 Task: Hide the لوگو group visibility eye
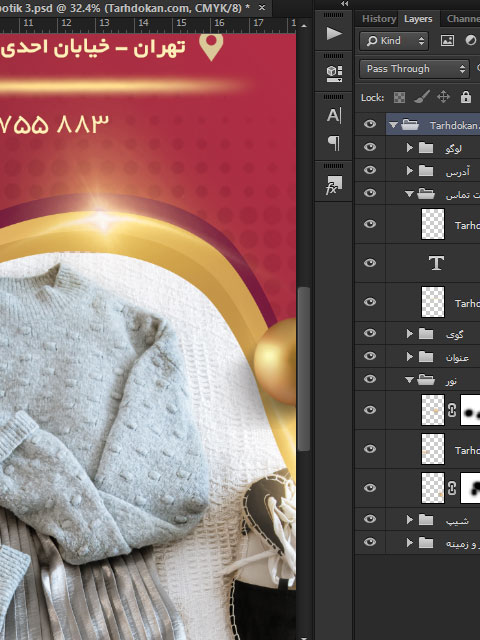[x=370, y=147]
